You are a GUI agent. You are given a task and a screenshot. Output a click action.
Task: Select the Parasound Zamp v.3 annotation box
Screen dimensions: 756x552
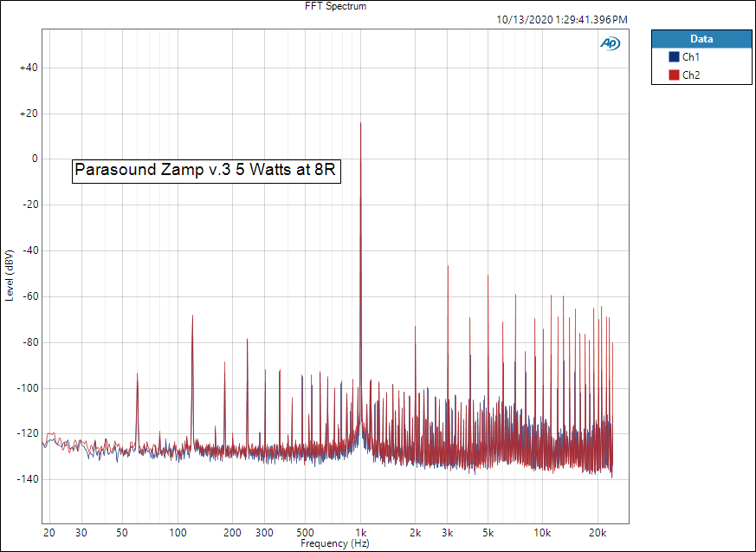pyautogui.click(x=206, y=171)
